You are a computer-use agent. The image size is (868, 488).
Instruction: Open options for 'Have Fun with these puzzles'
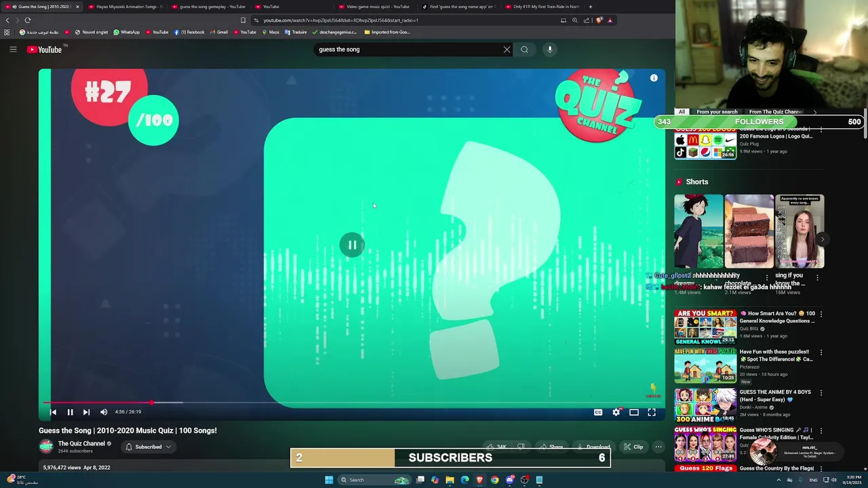point(821,352)
